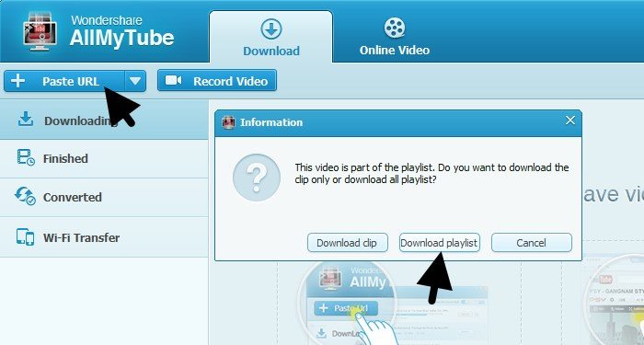
Task: Click the film reel icon on Online Video tab
Action: pos(395,28)
